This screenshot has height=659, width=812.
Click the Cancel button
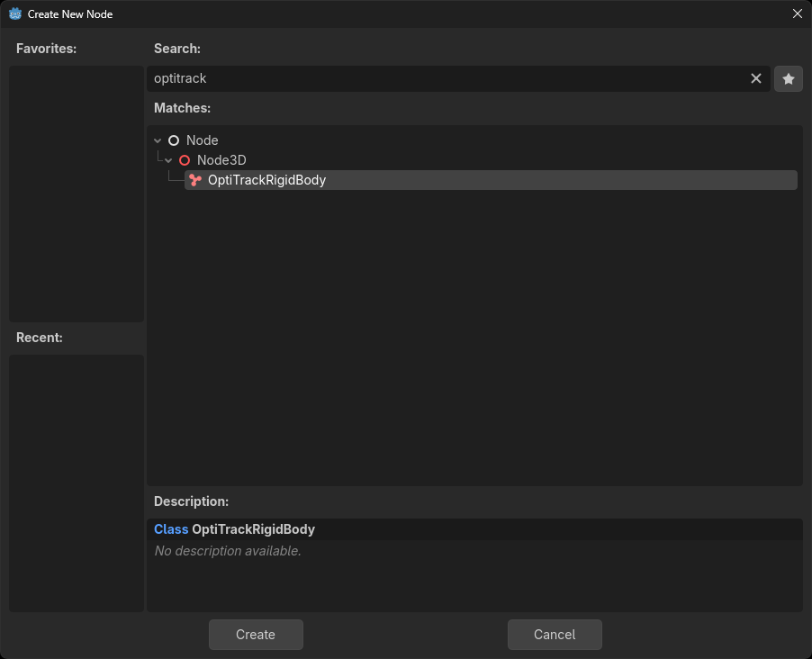coord(555,634)
